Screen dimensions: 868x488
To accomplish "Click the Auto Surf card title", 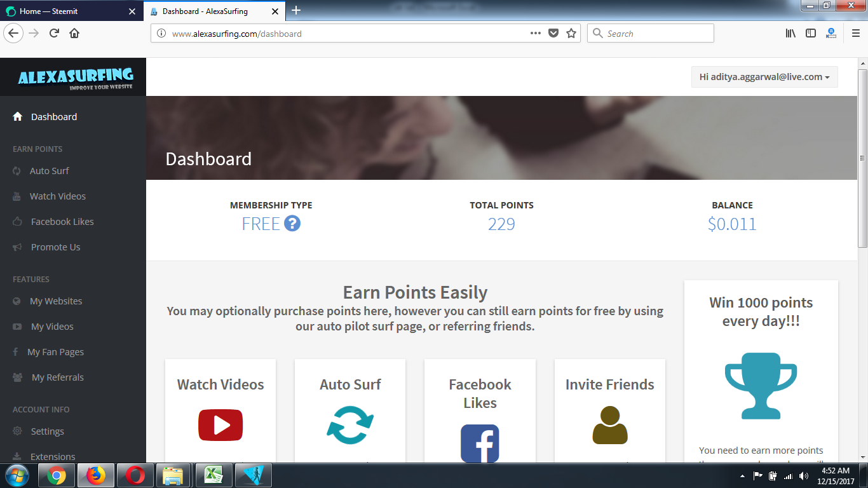I will (350, 384).
